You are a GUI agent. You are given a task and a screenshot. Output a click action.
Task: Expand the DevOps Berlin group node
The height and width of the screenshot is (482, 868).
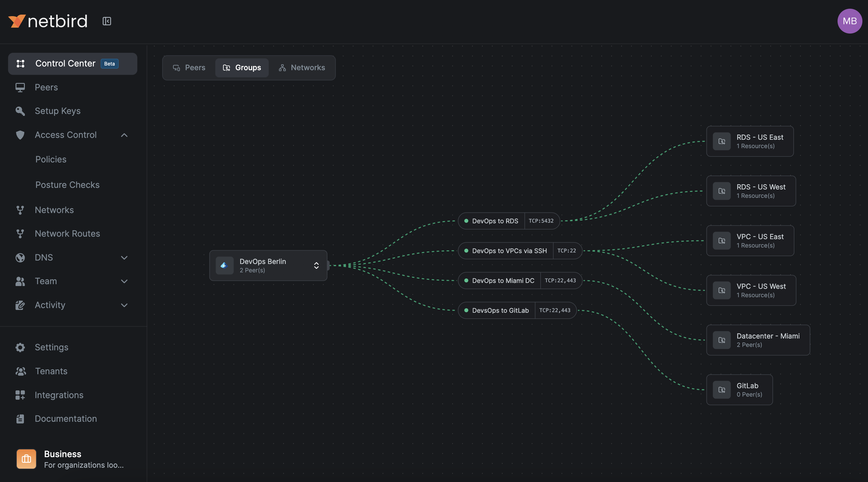pos(316,266)
